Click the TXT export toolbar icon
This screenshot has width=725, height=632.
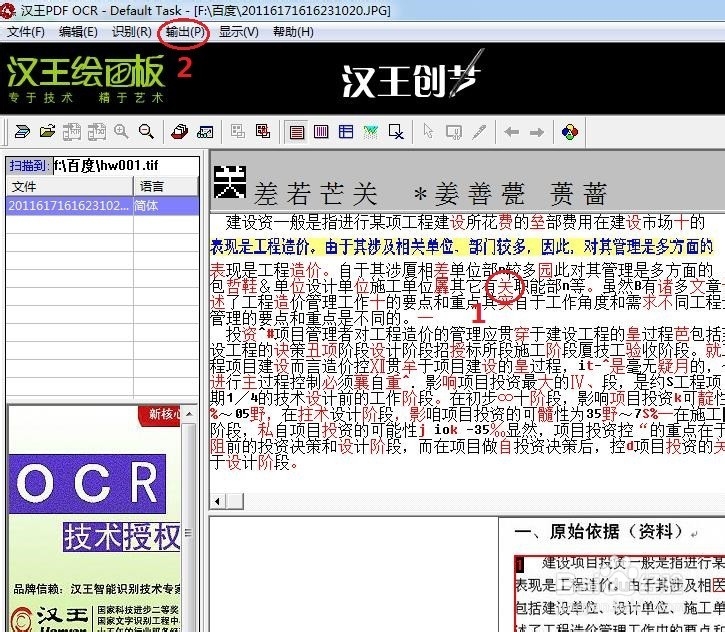[97, 132]
